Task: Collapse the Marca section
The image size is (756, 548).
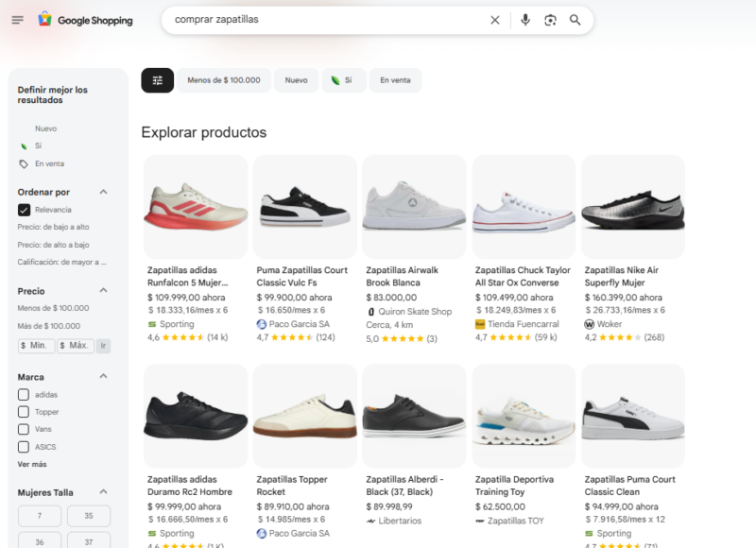Action: 103,376
